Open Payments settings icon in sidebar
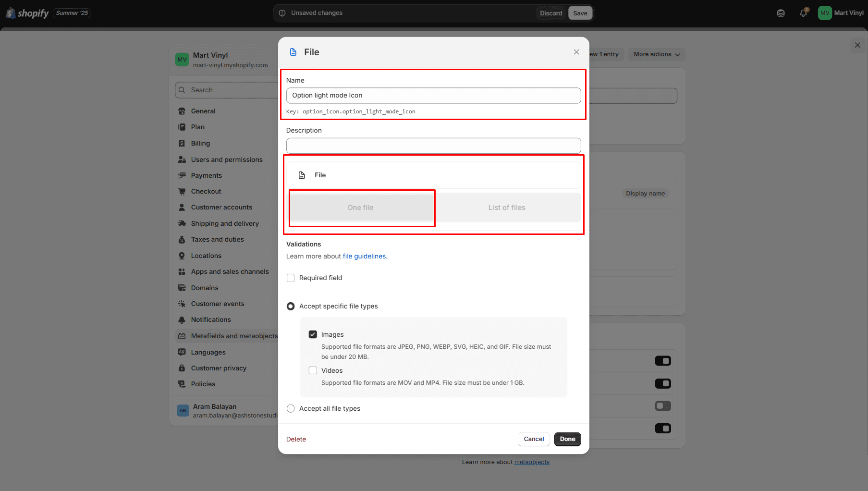This screenshot has width=868, height=491. coord(182,175)
